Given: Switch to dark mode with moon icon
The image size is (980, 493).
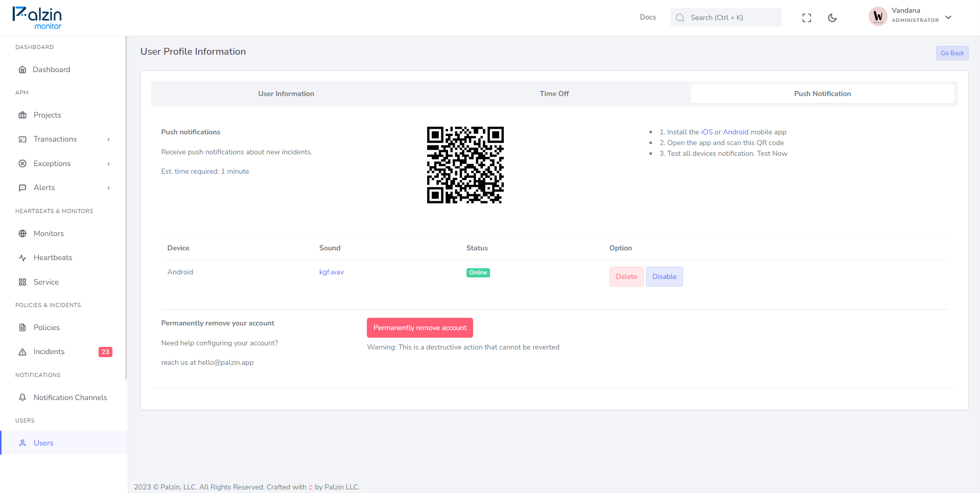Looking at the screenshot, I should pyautogui.click(x=832, y=18).
